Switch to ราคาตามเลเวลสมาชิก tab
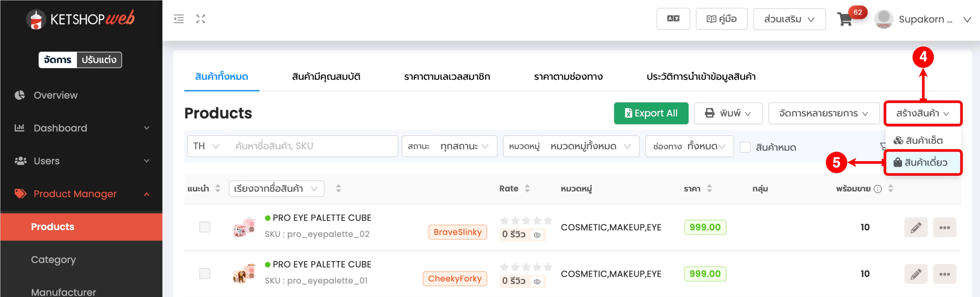The image size is (980, 297). 447,77
